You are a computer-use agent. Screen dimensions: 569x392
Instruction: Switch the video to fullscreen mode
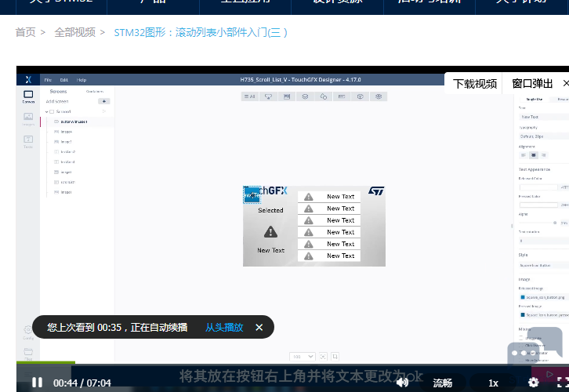tap(563, 383)
